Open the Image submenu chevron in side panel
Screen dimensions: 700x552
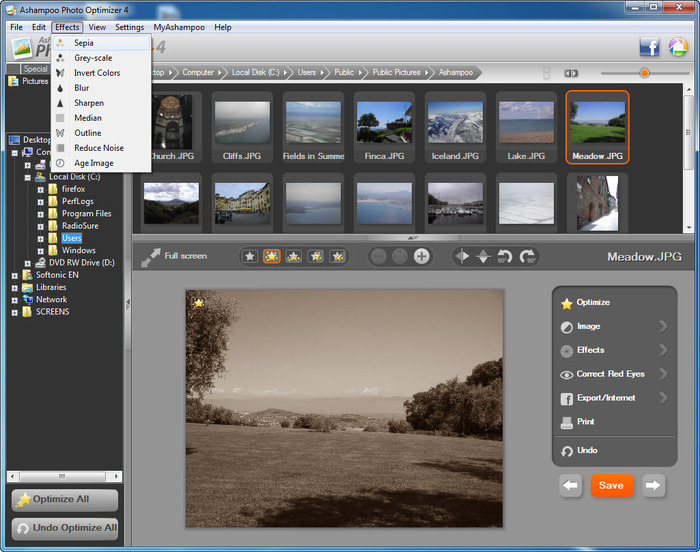tap(663, 326)
